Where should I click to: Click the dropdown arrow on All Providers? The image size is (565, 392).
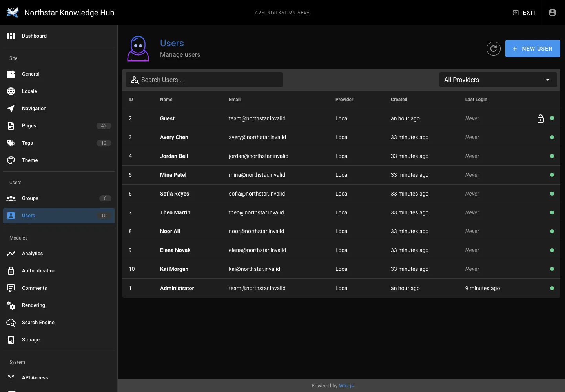pos(548,80)
